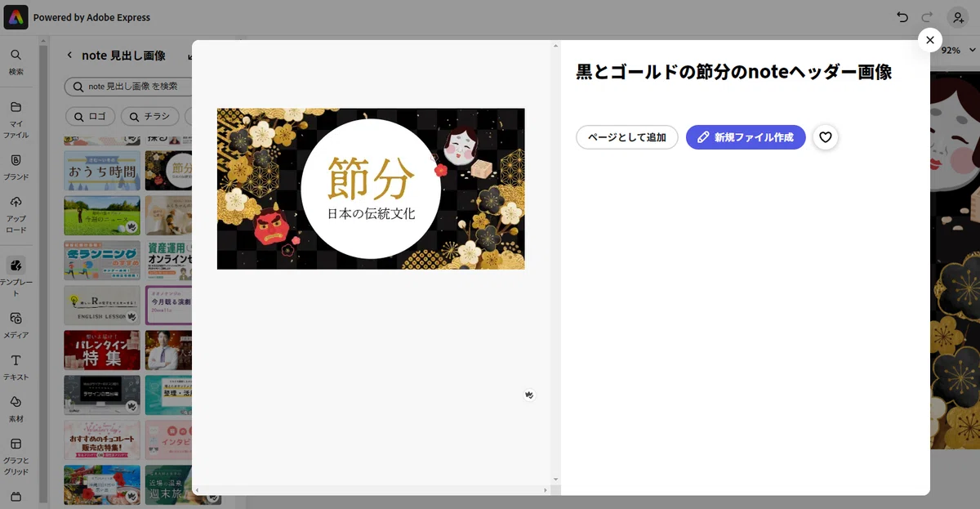The width and height of the screenshot is (980, 509).
Task: Open マイファイル in the sidebar
Action: [x=16, y=119]
